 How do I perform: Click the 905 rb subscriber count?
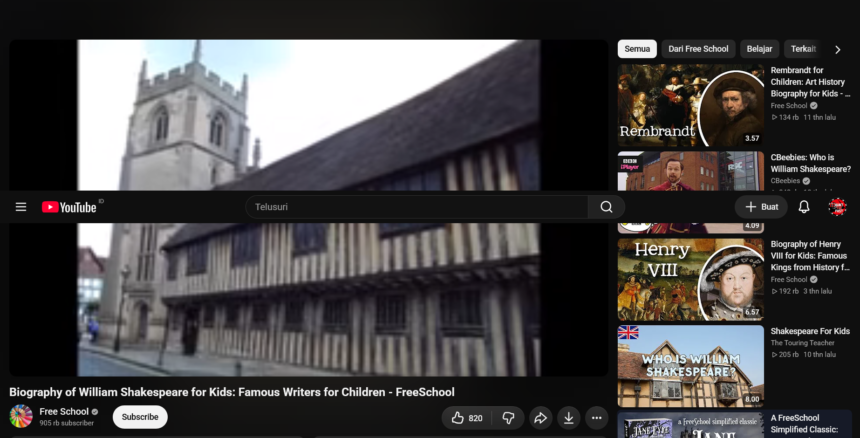tap(66, 423)
